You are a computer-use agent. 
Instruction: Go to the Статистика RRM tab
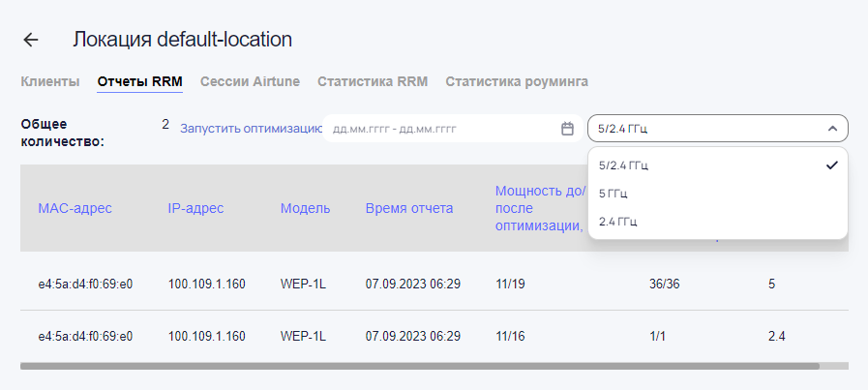(x=373, y=81)
